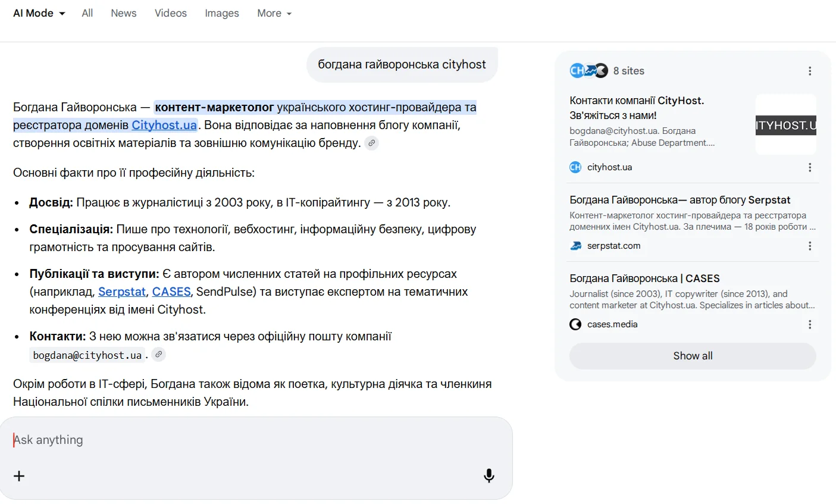Open options menu beside 8 sites
Screen dimensions: 836x504
tap(810, 71)
